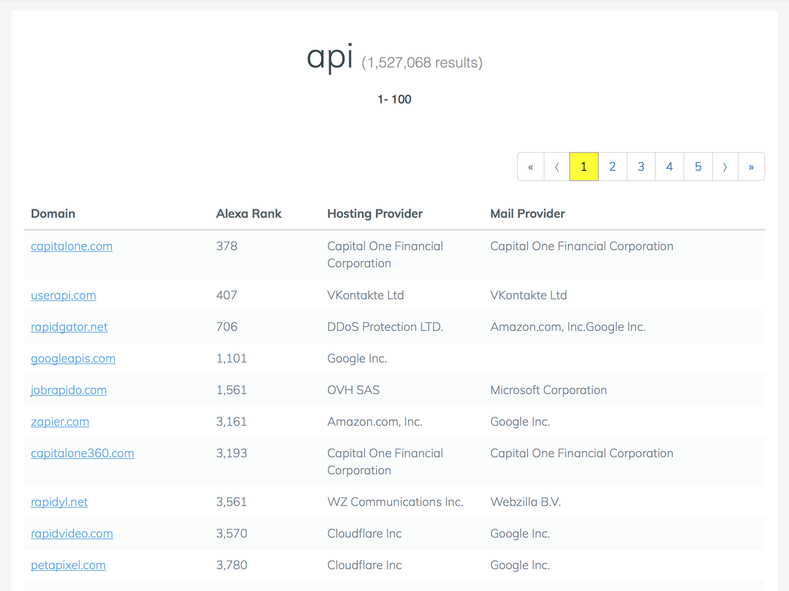Click the previous page single arrow

pyautogui.click(x=557, y=166)
